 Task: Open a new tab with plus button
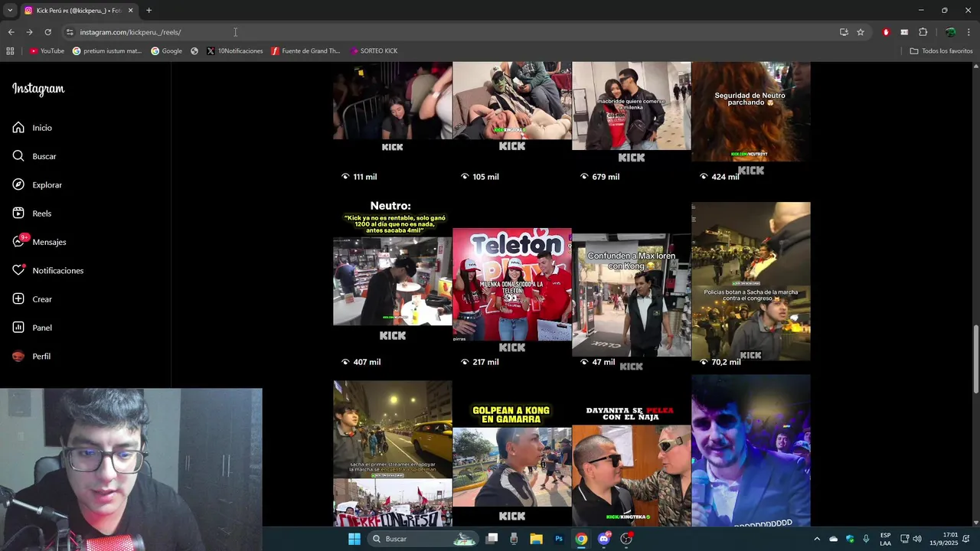click(x=149, y=11)
